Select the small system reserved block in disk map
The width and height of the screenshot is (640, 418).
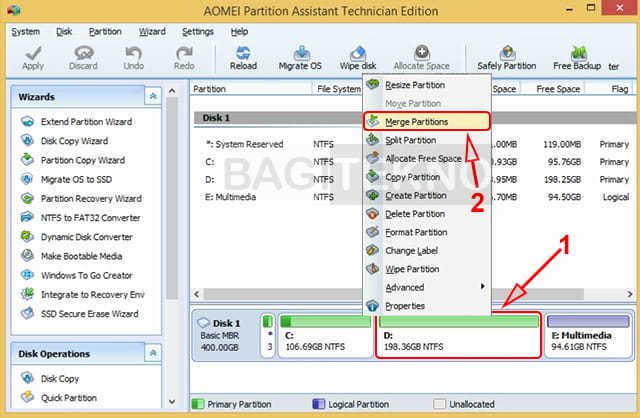pos(268,335)
